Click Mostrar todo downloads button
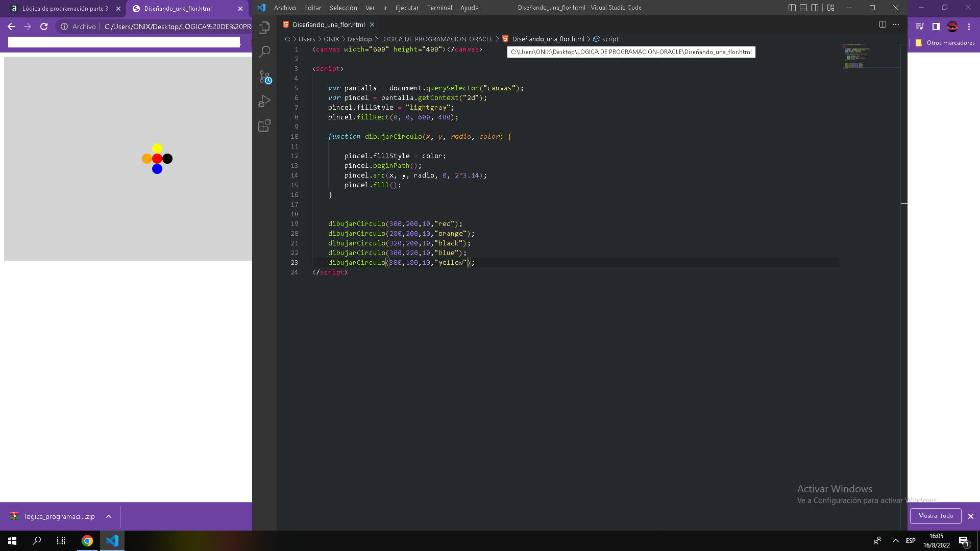 (936, 516)
